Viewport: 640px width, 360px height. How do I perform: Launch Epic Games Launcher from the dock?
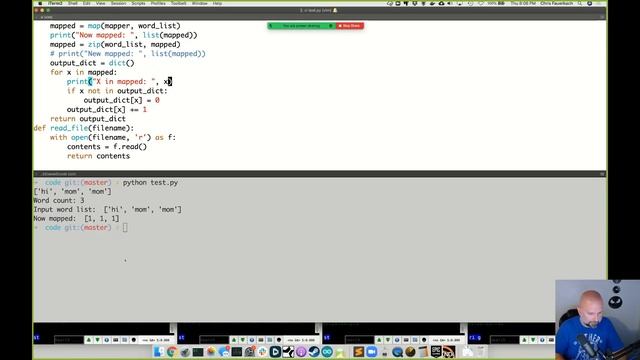tap(436, 351)
